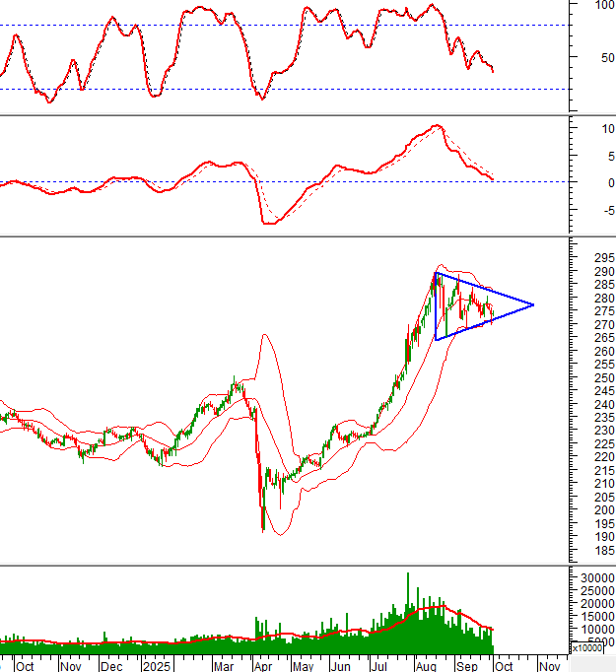The image size is (616, 672).
Task: Click the 295 price axis label
Action: tap(591, 258)
